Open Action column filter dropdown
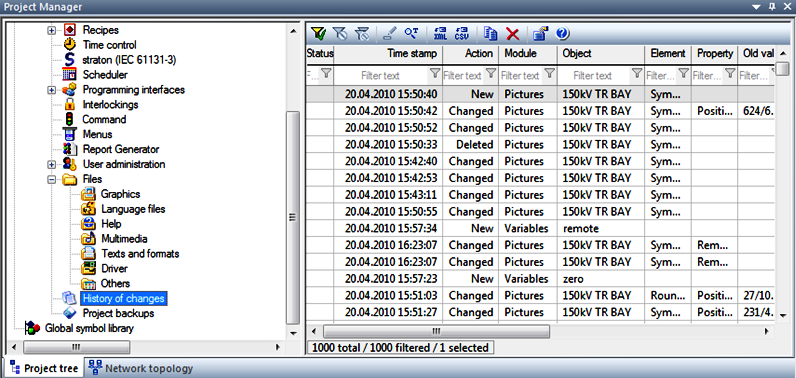796x378 pixels. coord(491,74)
